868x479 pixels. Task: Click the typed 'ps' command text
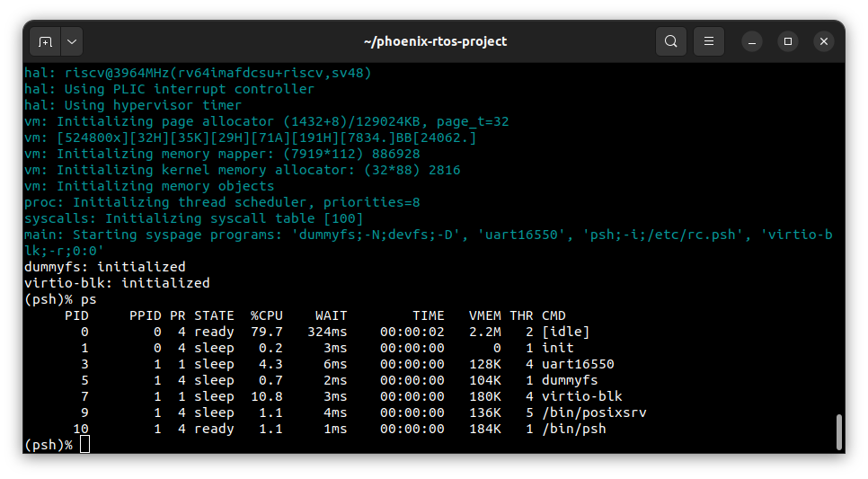[x=89, y=299]
